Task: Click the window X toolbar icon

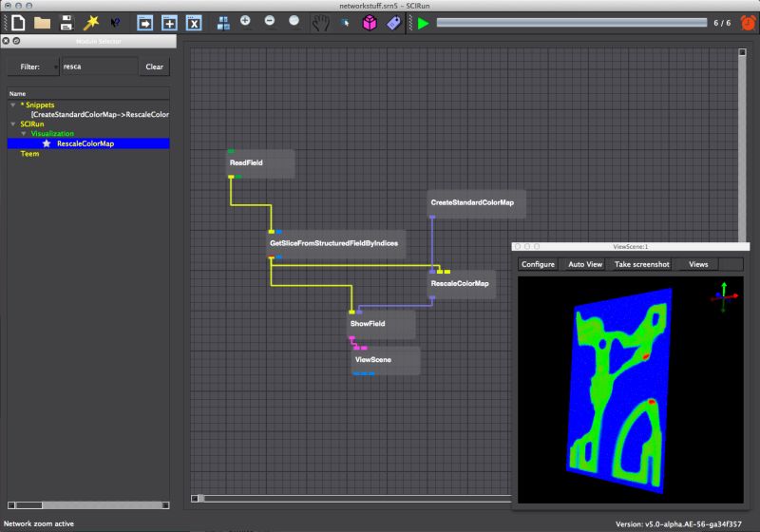Action: tap(194, 23)
